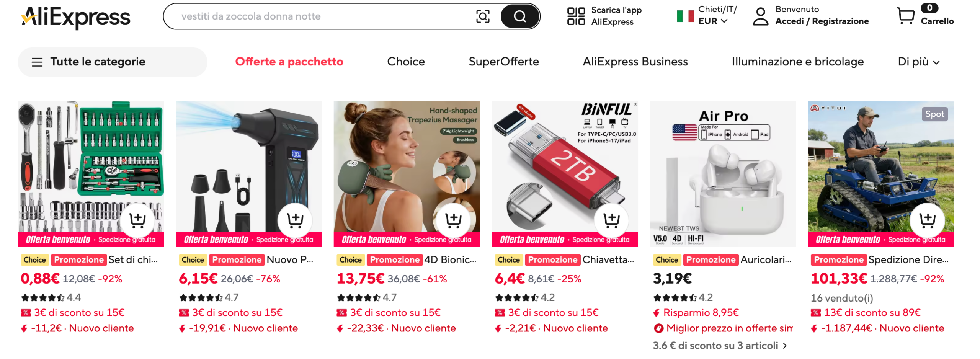Select the 'Offerte a pacchetto' tab
Viewport: 980px width, 359px height.
click(289, 62)
